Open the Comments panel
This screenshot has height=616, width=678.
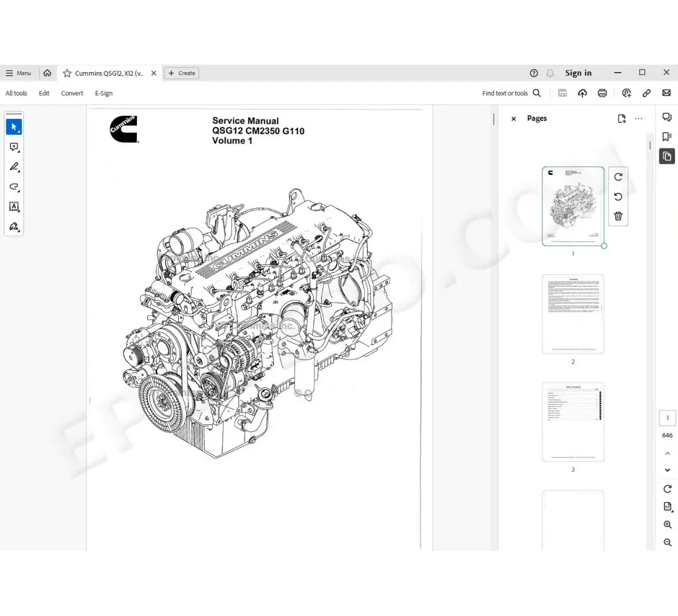tap(666, 116)
